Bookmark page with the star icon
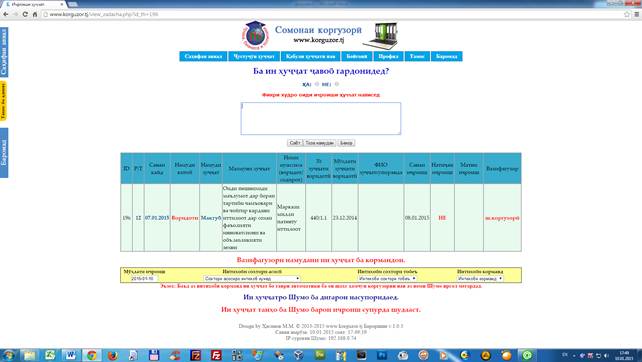Image resolution: width=642 pixels, height=362 pixels. [626, 14]
